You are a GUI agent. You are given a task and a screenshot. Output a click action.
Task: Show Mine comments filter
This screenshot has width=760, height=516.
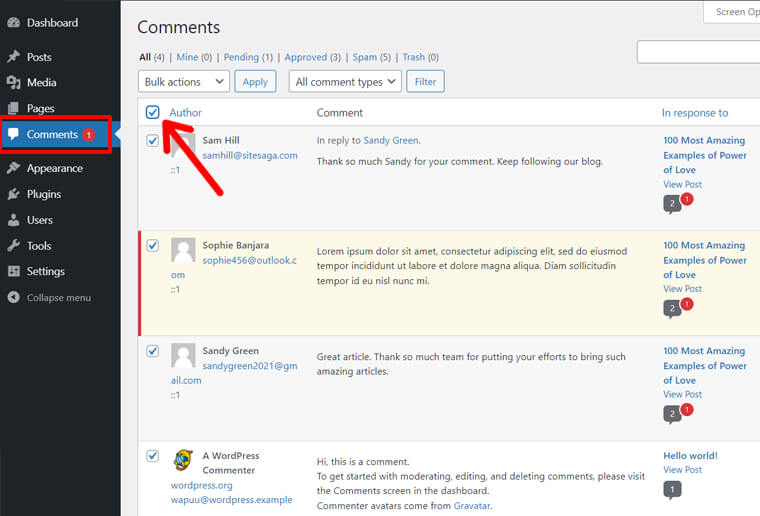(194, 57)
